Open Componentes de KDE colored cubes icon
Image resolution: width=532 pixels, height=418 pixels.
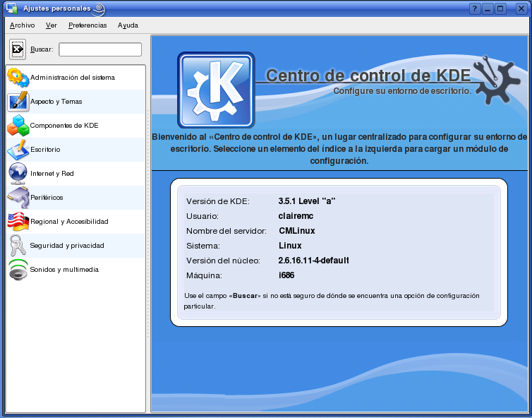click(18, 125)
